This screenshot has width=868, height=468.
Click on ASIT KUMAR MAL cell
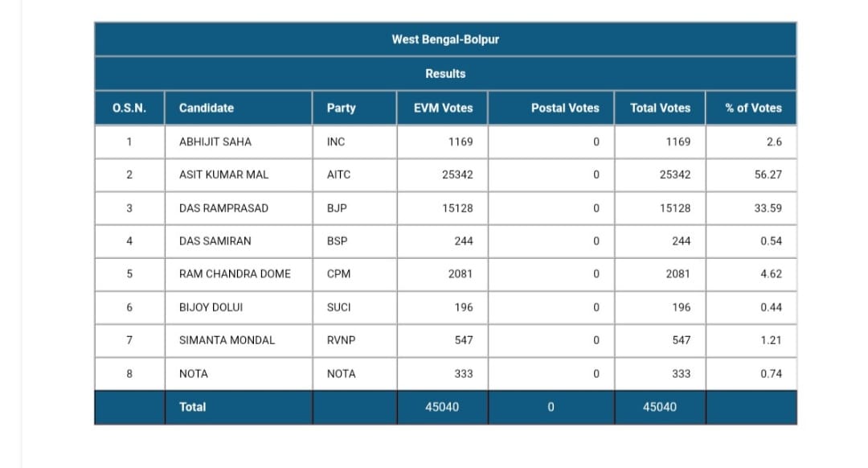click(239, 175)
